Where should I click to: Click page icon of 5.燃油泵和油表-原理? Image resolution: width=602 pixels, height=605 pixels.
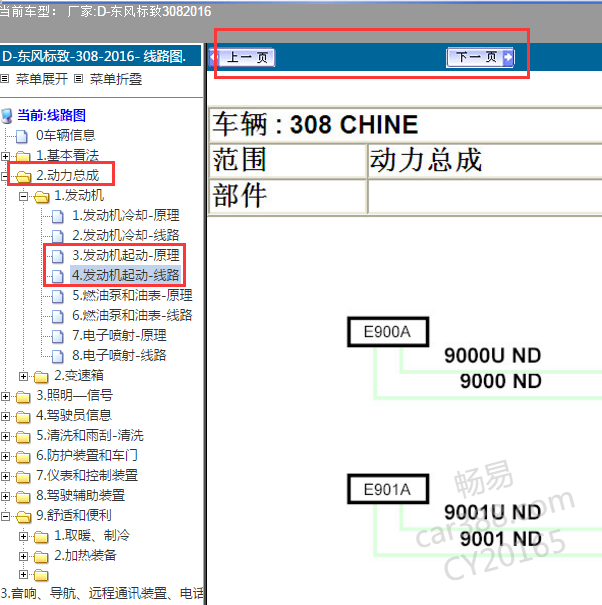click(57, 296)
